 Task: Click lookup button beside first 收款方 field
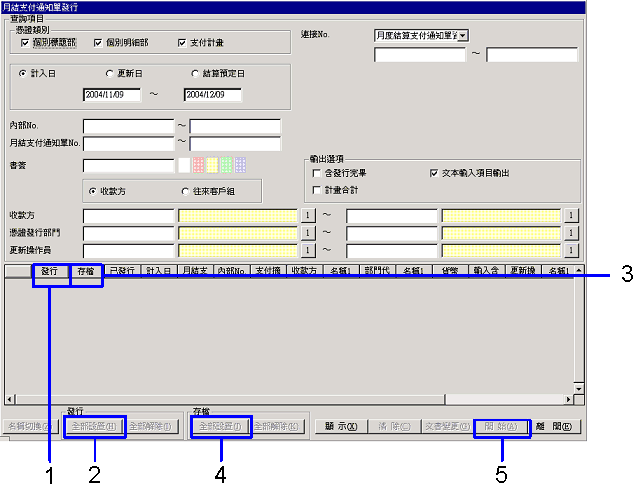[x=307, y=216]
